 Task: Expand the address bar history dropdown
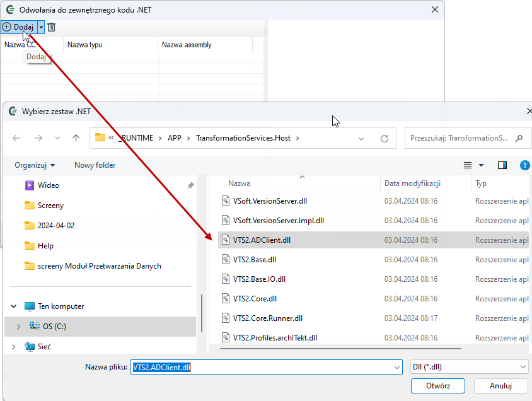361,139
